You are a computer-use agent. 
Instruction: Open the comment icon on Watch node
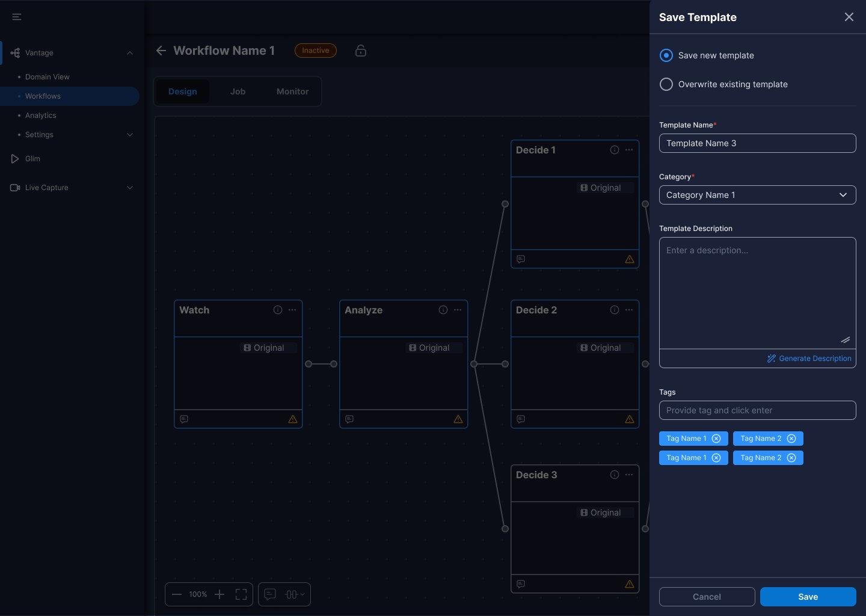click(184, 419)
